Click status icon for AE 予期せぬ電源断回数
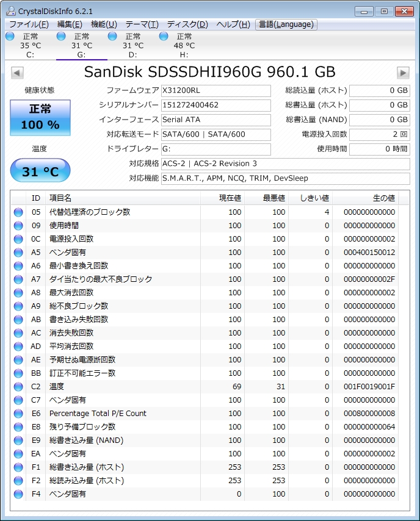420x521 pixels. [x=18, y=360]
